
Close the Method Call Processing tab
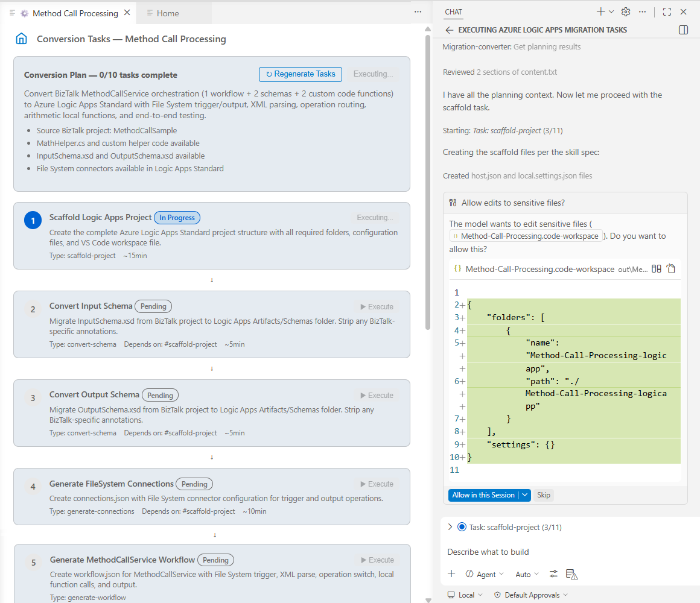(127, 13)
